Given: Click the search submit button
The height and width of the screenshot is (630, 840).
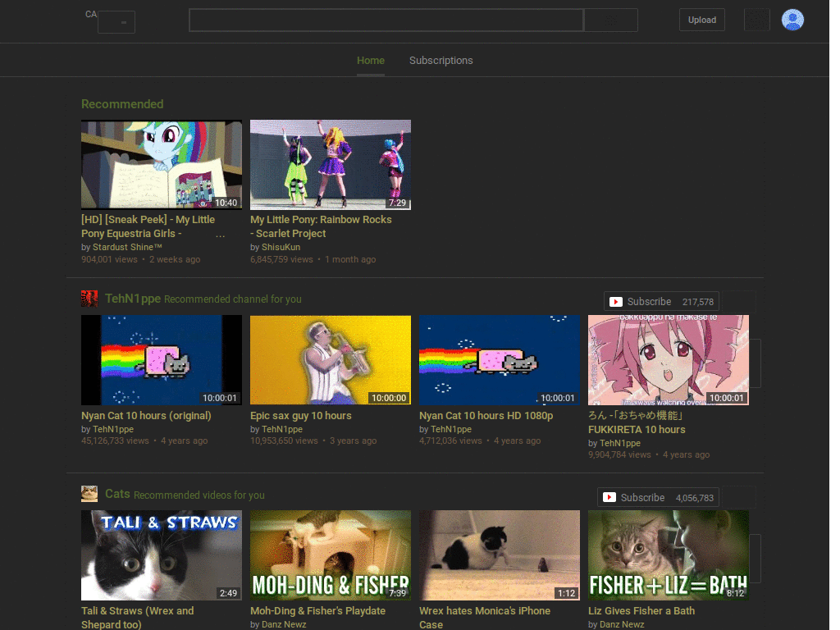Looking at the screenshot, I should 610,21.
